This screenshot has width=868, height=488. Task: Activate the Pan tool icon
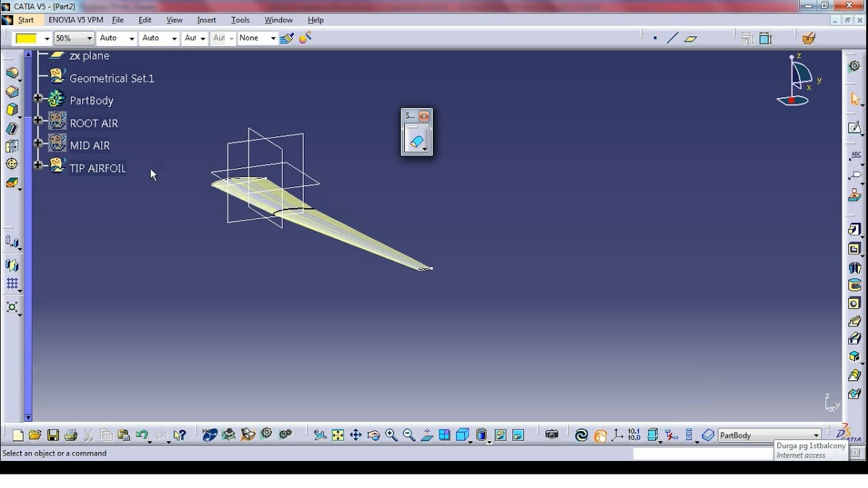pyautogui.click(x=355, y=435)
